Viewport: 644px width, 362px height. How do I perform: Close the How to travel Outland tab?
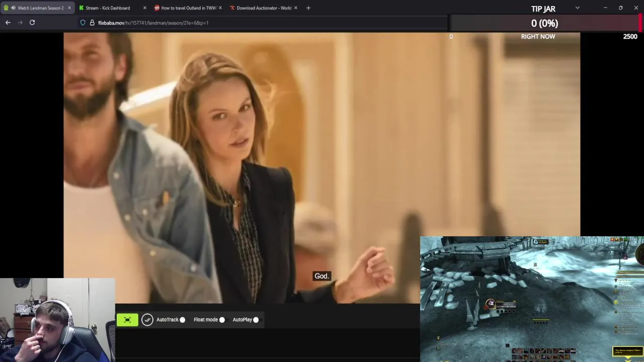pyautogui.click(x=220, y=8)
